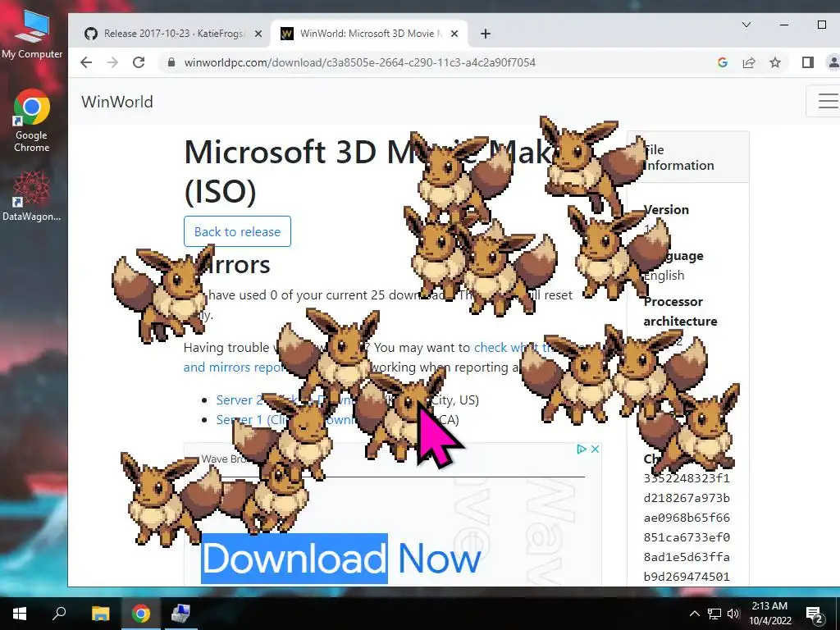The image size is (840, 630).
Task: Open File Explorer from taskbar
Action: [100, 614]
